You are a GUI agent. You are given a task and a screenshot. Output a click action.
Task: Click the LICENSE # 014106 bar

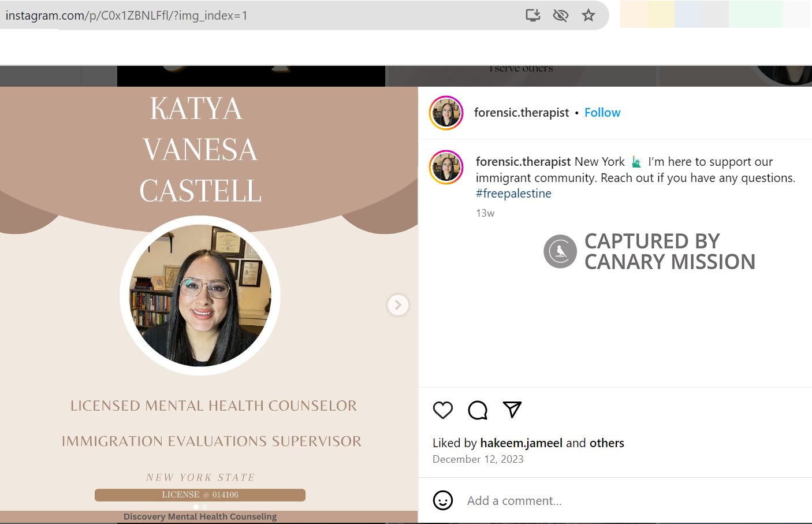[x=200, y=495]
